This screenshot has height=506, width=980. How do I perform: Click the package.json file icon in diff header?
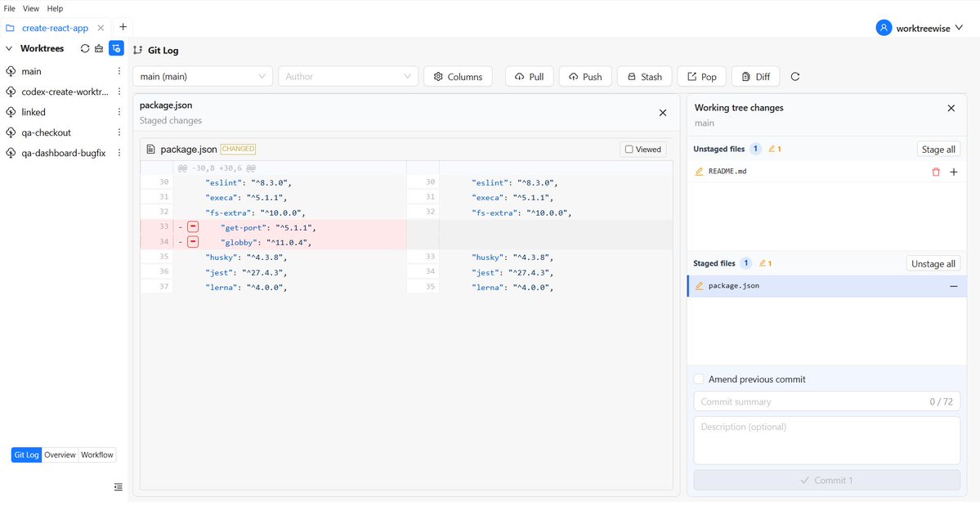point(150,150)
